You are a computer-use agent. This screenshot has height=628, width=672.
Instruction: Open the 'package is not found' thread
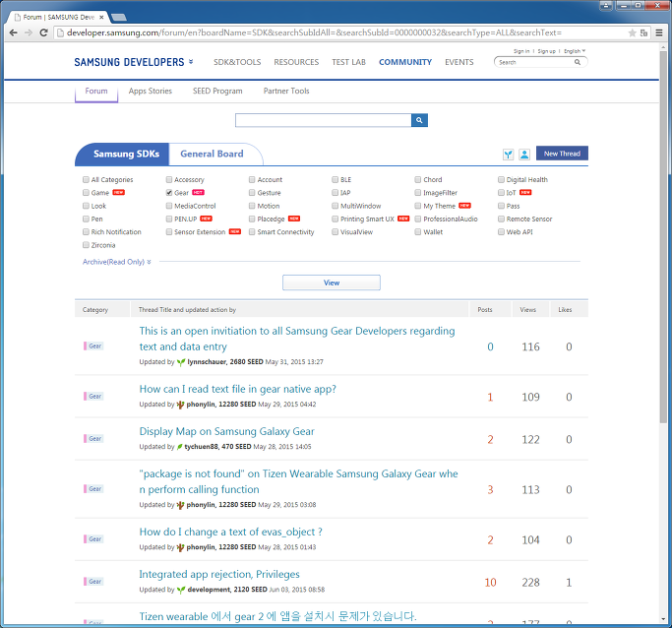[x=298, y=481]
